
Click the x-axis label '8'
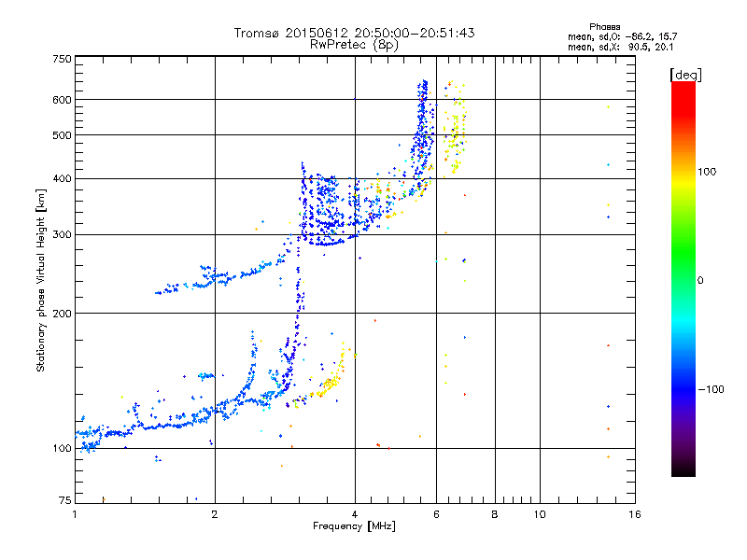click(x=495, y=514)
